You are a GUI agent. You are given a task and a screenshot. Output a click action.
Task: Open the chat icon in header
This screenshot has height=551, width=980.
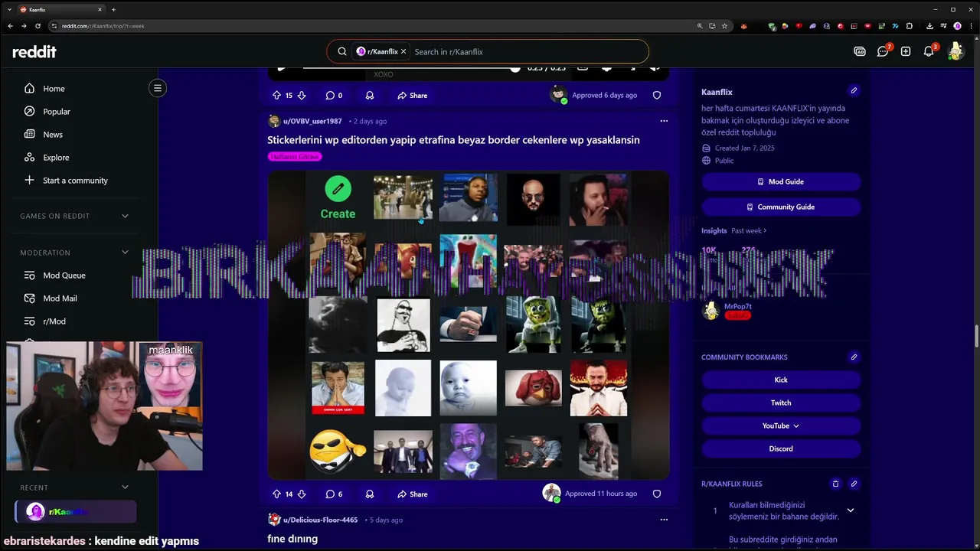point(883,51)
